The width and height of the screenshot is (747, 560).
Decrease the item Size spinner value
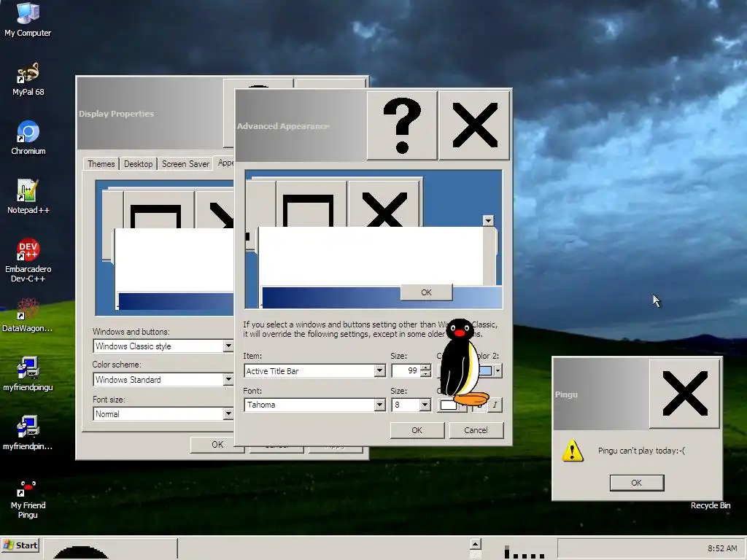[425, 374]
